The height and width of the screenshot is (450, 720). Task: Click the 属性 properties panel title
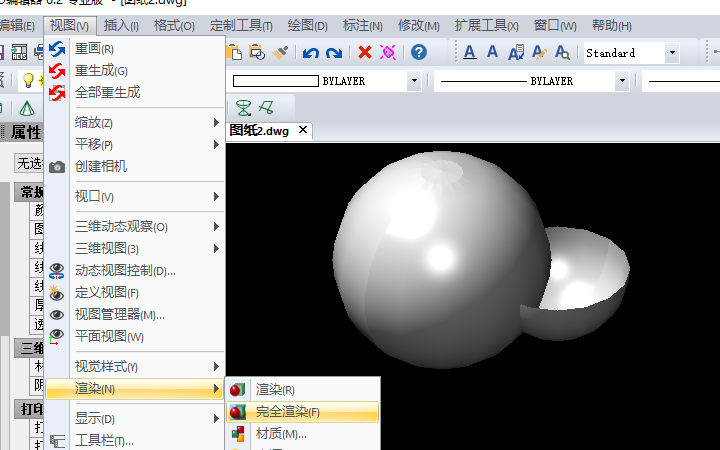[x=26, y=133]
